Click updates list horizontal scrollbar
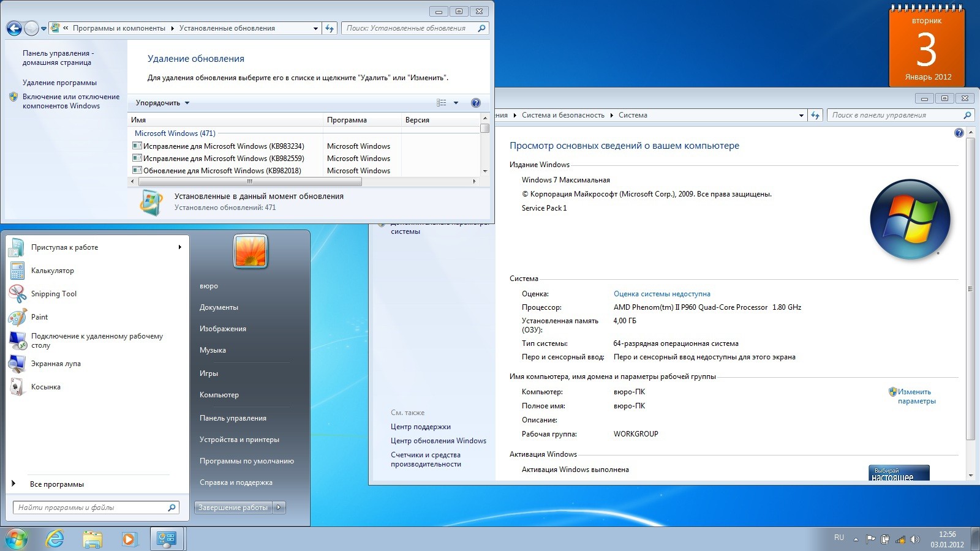 coord(250,181)
